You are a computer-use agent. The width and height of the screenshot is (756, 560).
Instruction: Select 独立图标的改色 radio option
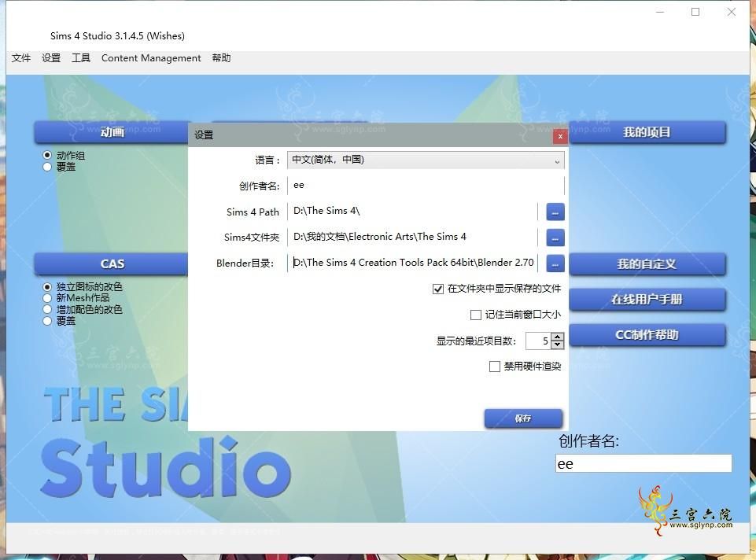[47, 287]
